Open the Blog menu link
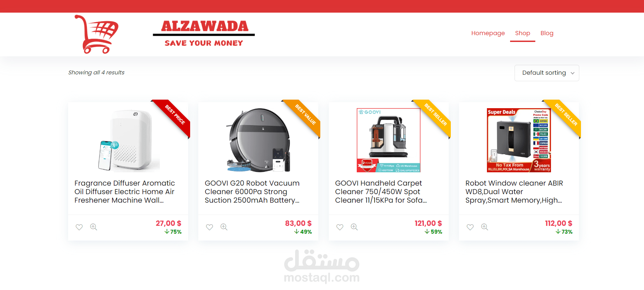This screenshot has width=644, height=290. click(x=547, y=33)
